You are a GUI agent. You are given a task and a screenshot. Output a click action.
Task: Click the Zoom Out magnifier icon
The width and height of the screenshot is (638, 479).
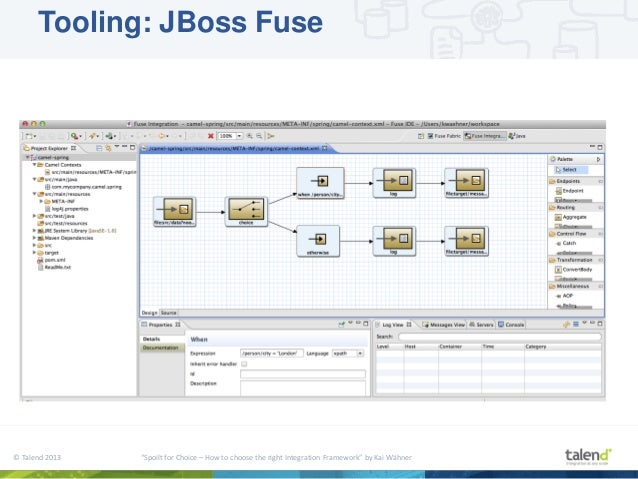pyautogui.click(x=259, y=136)
